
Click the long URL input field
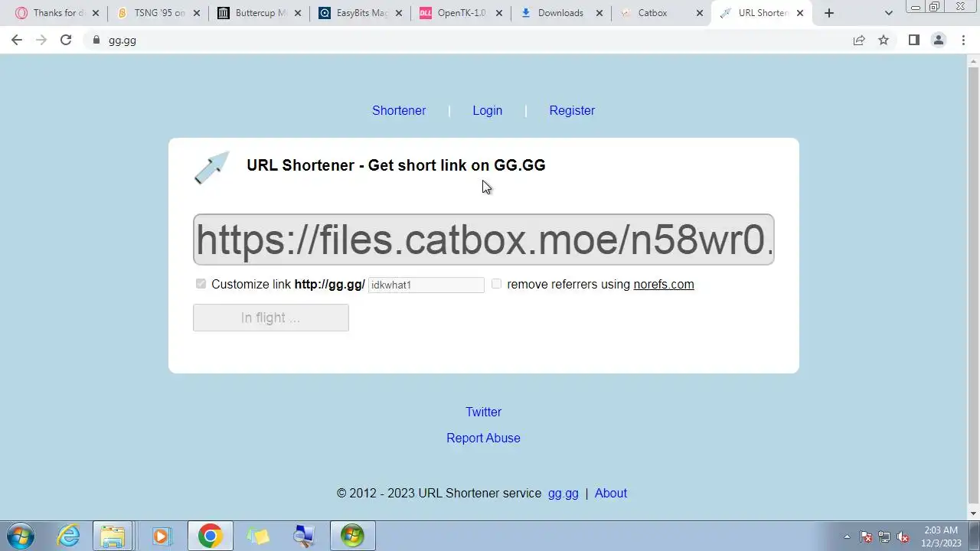pyautogui.click(x=484, y=240)
